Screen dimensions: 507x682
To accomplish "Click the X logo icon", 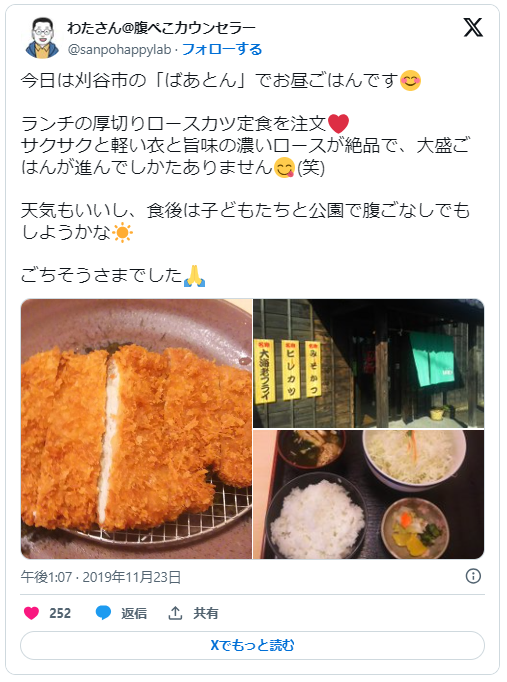I will [473, 28].
